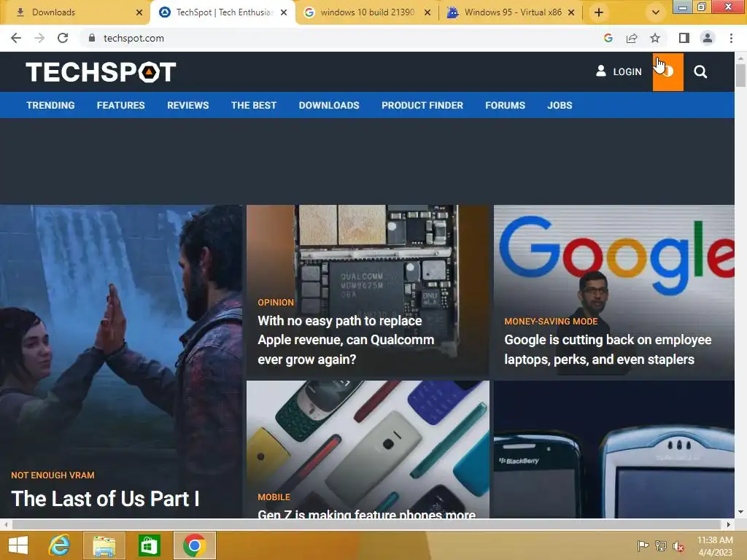The height and width of the screenshot is (560, 747).
Task: Reload the TechSpot page
Action: pos(63,38)
